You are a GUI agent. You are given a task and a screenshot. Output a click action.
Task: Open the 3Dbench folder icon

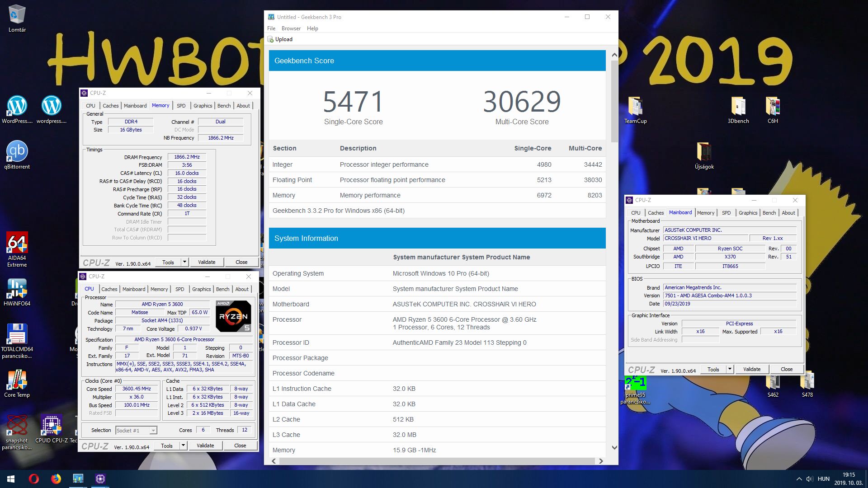[738, 109]
